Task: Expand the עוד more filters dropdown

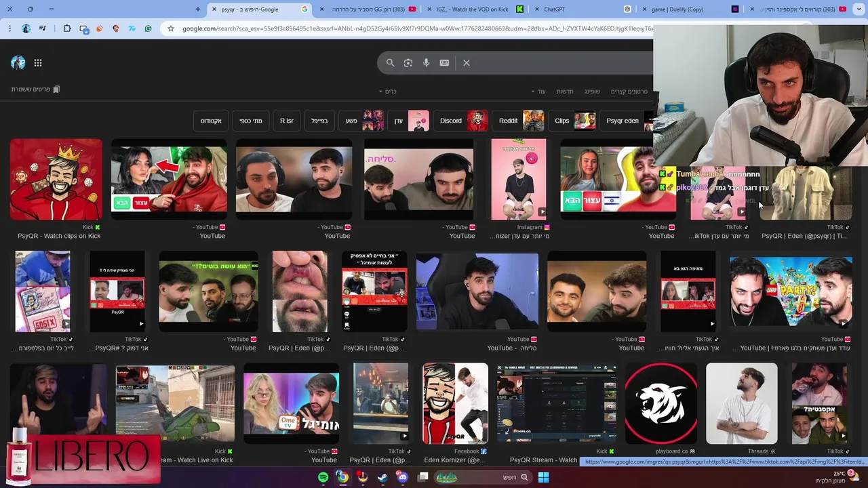Action: pos(538,91)
